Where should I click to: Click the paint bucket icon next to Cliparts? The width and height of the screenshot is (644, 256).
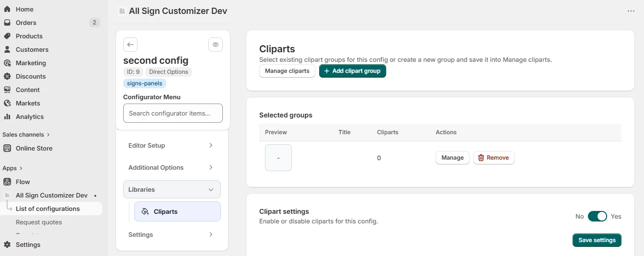146,211
